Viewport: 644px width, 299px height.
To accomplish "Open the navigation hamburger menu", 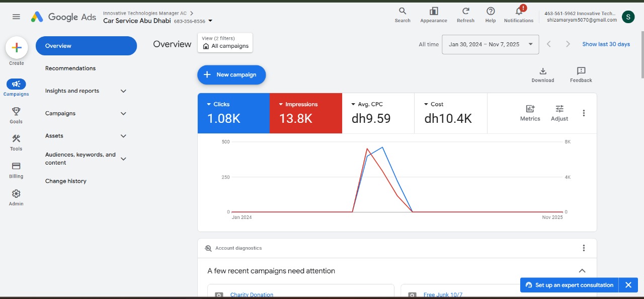I will [16, 16].
